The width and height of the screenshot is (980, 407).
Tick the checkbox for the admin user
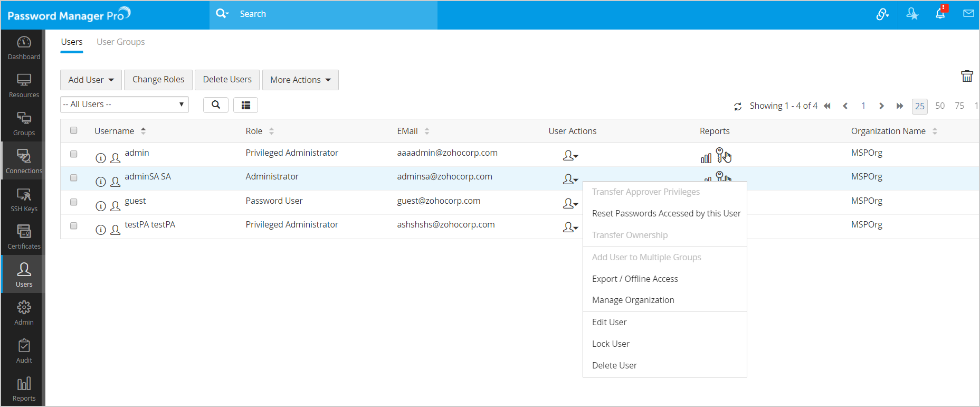74,154
